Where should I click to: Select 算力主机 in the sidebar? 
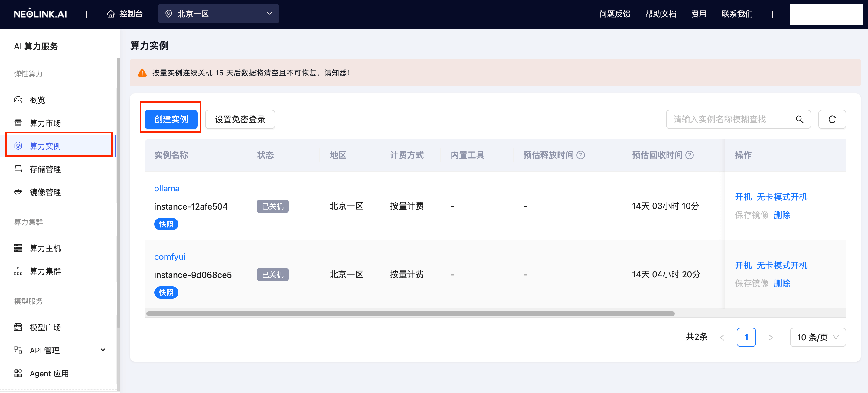click(45, 248)
